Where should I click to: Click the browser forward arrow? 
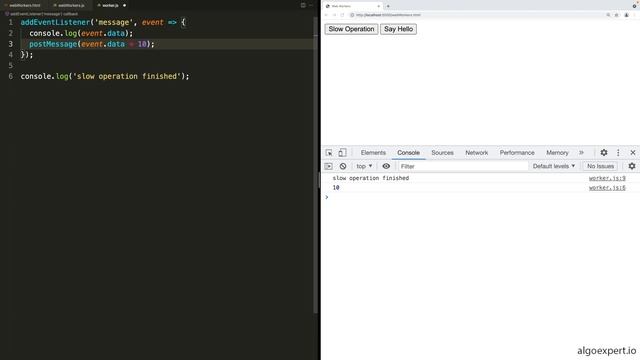[334, 15]
